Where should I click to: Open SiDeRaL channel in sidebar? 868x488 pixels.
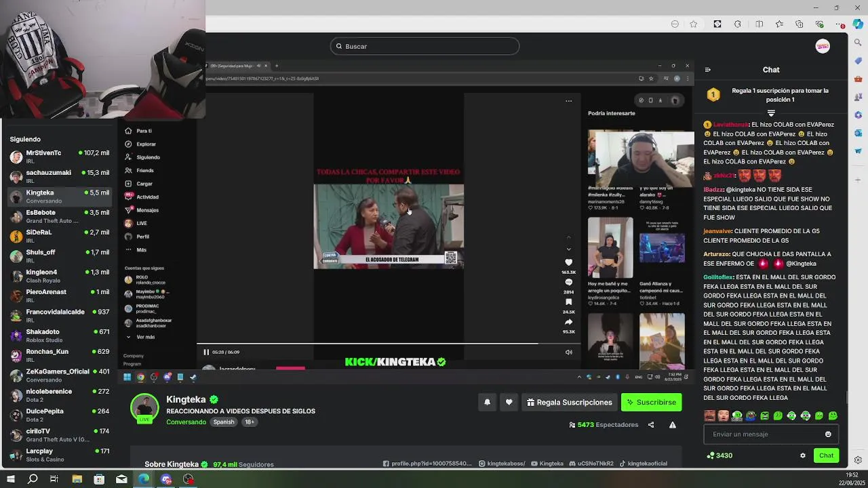tap(59, 236)
